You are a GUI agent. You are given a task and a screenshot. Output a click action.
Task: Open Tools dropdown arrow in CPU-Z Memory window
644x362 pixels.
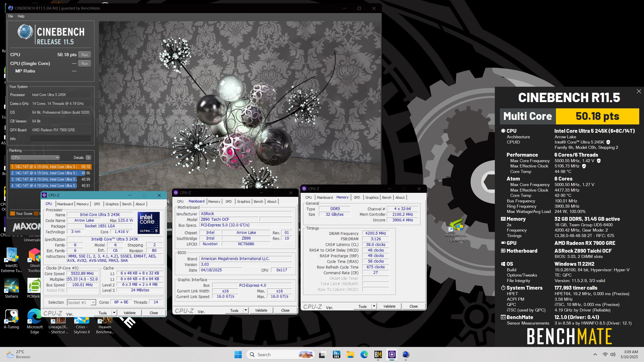[x=374, y=306]
